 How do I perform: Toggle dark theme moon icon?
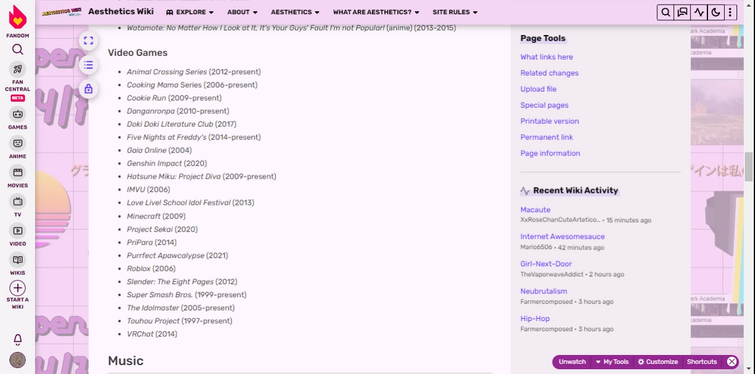tap(716, 13)
